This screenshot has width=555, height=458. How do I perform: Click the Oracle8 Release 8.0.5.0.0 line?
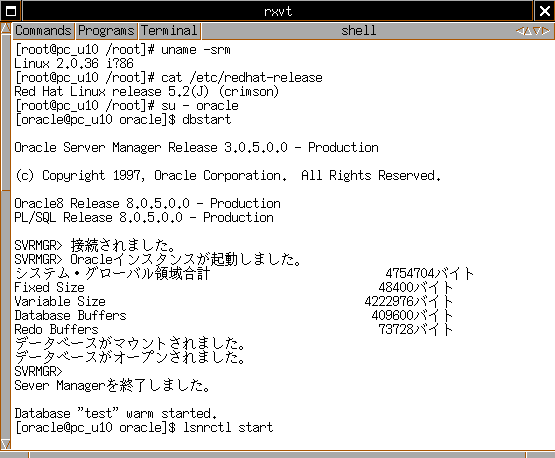pos(147,204)
